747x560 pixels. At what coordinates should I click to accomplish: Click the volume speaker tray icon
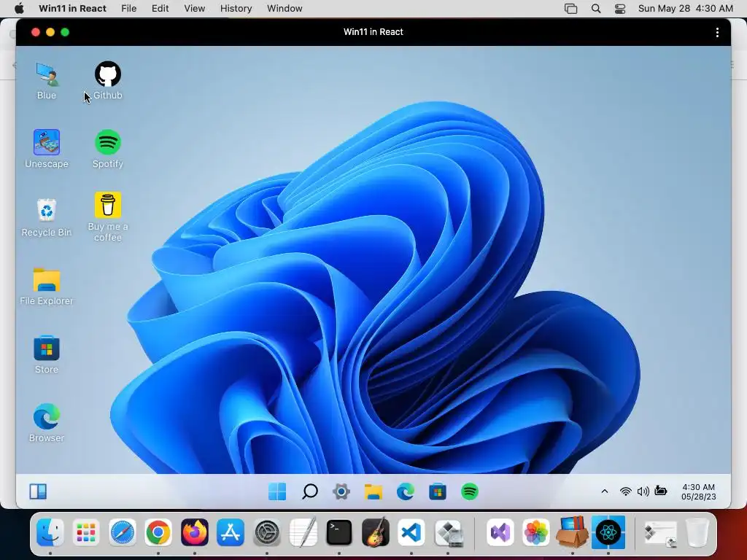643,491
